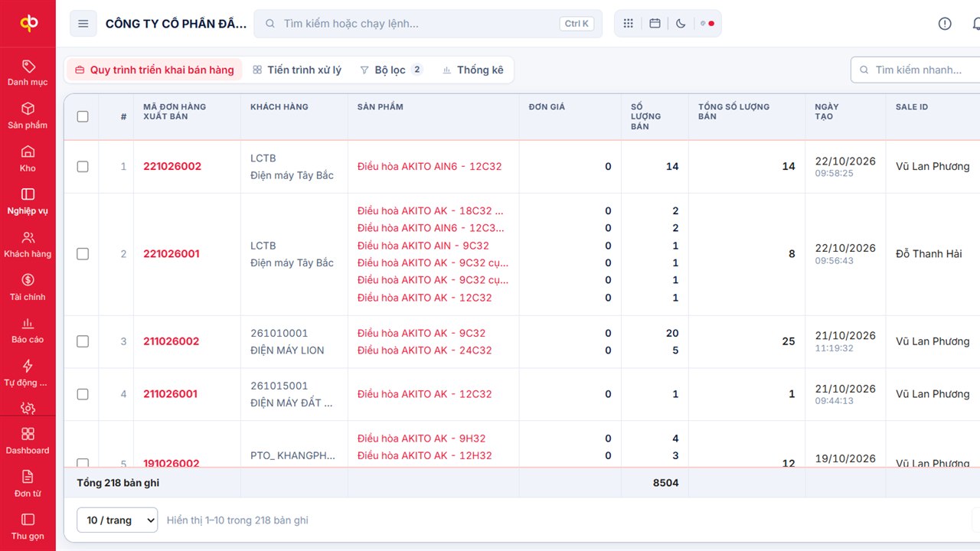
Task: Open the apps grid icon
Action: 629,24
